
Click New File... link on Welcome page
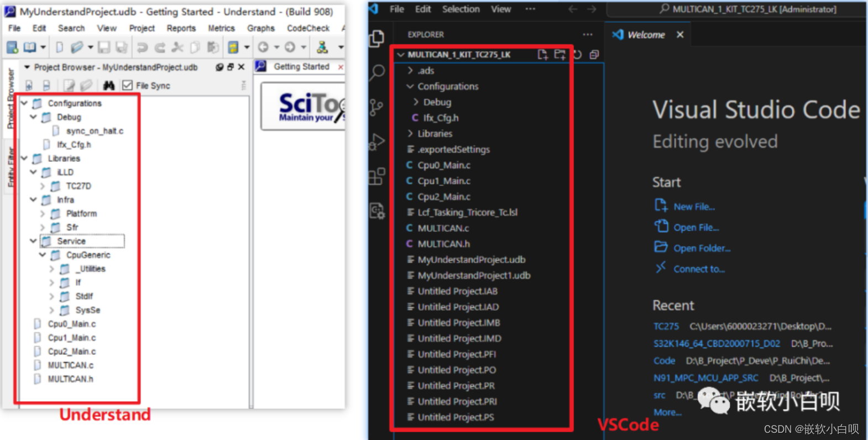pos(694,207)
